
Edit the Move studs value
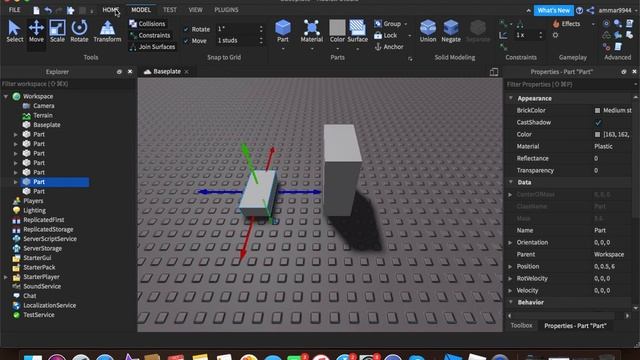(x=237, y=40)
